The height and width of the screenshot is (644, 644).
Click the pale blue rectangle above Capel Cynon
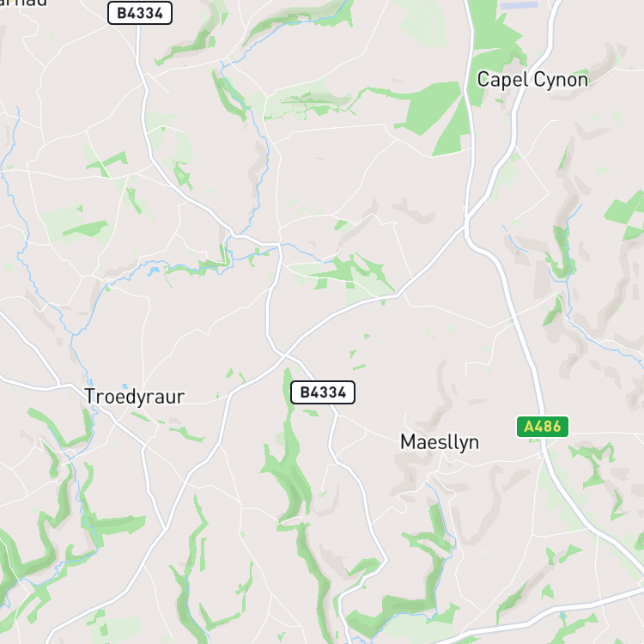pos(519,5)
